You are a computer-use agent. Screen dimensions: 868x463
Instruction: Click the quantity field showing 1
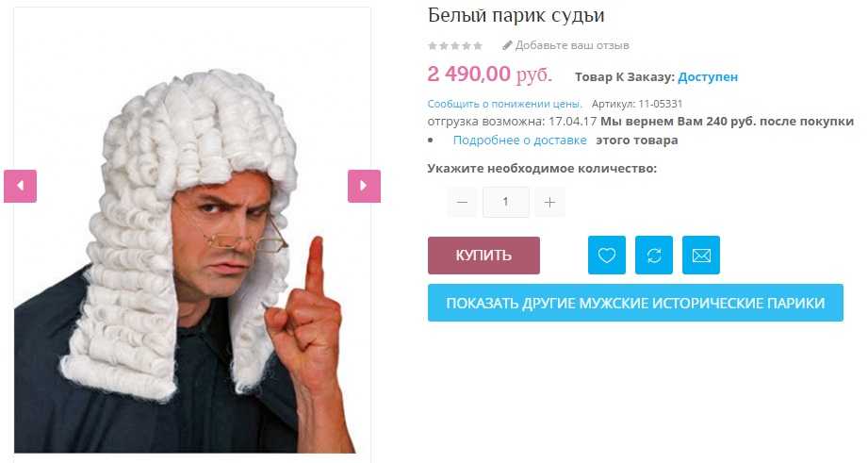tap(506, 202)
